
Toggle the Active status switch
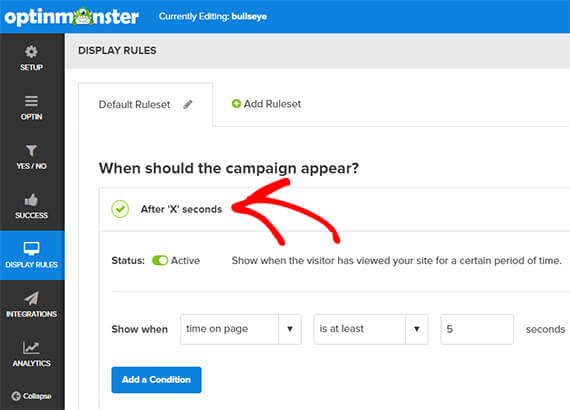tap(160, 260)
